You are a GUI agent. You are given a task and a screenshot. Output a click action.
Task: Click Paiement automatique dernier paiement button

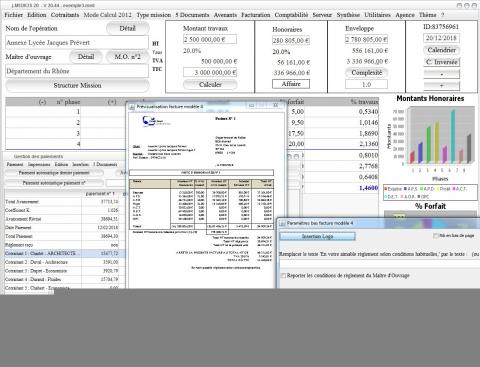coord(54,173)
